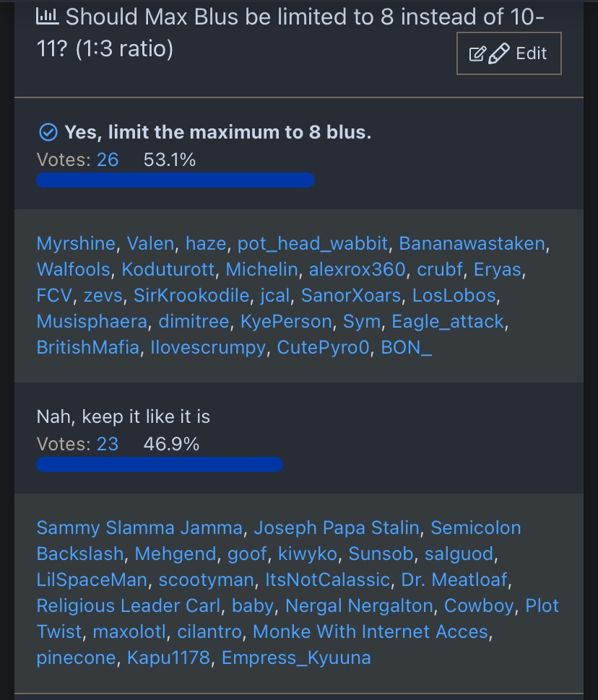Screen dimensions: 598x700
Task: Click the blue 53.1% result bar
Action: [x=175, y=180]
